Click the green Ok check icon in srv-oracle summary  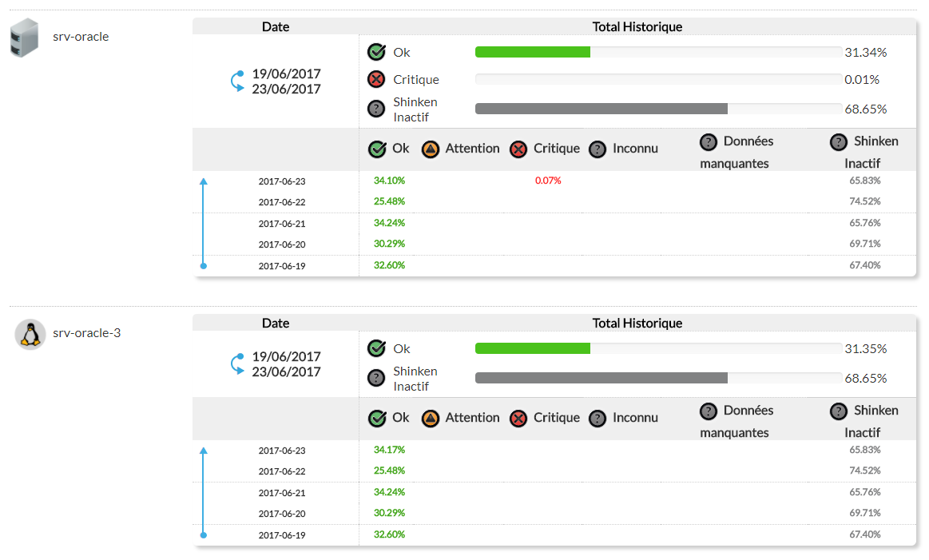pyautogui.click(x=376, y=53)
